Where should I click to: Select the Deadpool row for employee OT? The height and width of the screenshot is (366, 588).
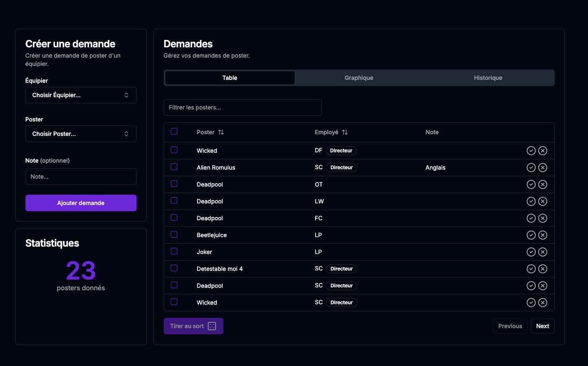pos(174,184)
